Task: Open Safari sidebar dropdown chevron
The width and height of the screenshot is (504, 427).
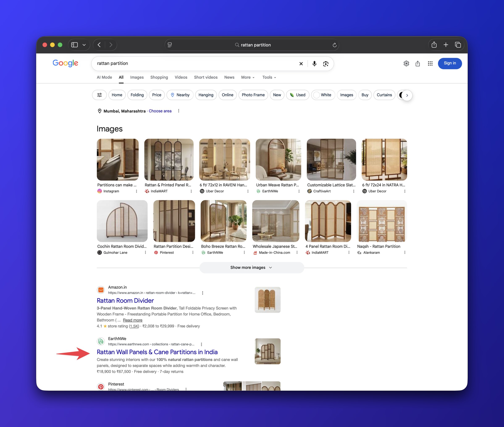Action: pos(84,45)
